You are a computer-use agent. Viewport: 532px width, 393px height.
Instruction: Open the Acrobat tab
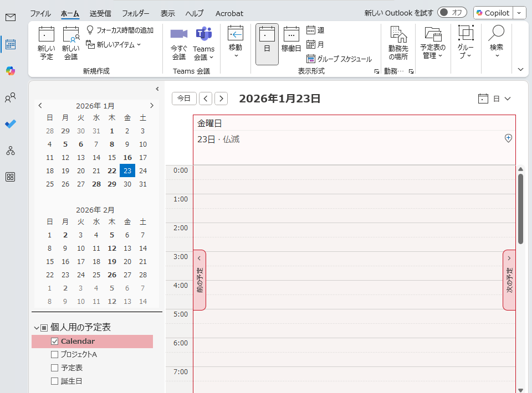[x=229, y=13]
